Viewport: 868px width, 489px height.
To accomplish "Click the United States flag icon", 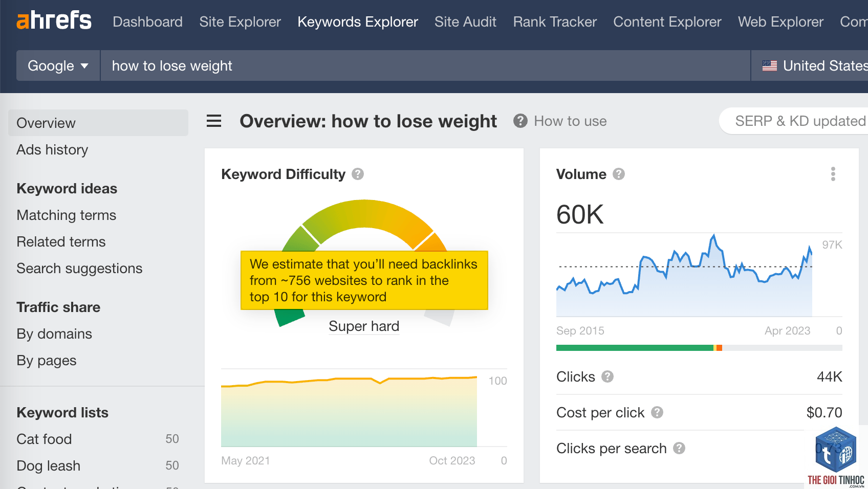I will coord(770,65).
